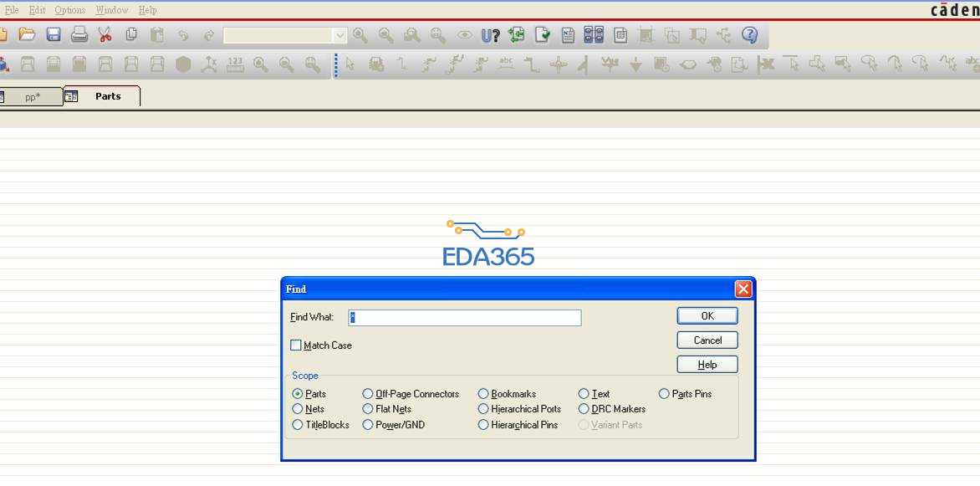Click the fisheye view eye icon
The image size is (980, 486).
pos(464,35)
